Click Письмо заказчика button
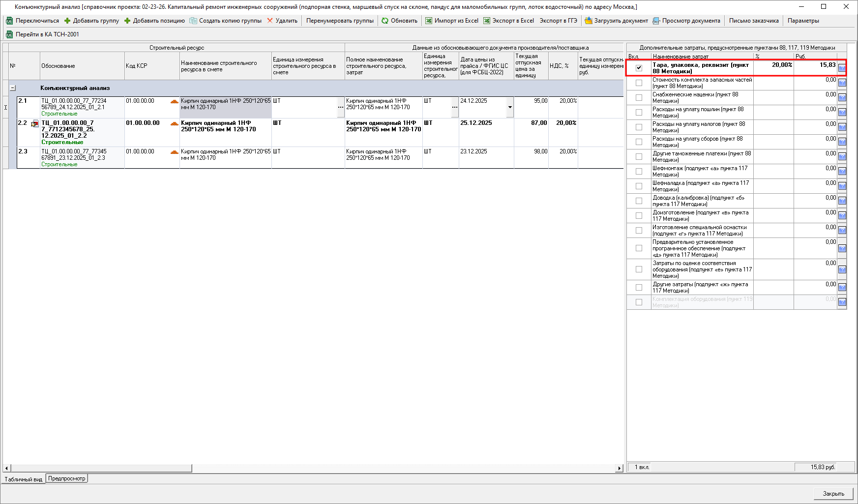Screen dimensions: 858x504 753,21
